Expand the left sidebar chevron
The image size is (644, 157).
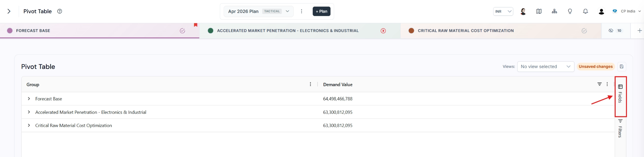pyautogui.click(x=9, y=11)
